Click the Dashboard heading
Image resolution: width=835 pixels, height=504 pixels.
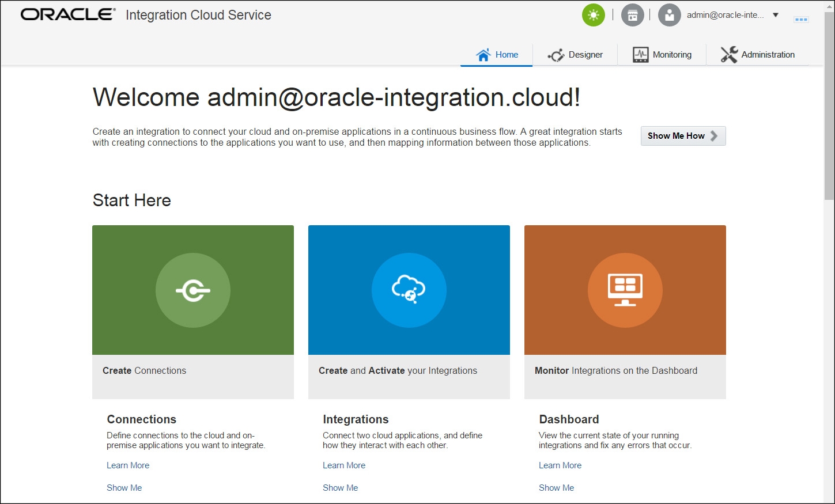569,419
